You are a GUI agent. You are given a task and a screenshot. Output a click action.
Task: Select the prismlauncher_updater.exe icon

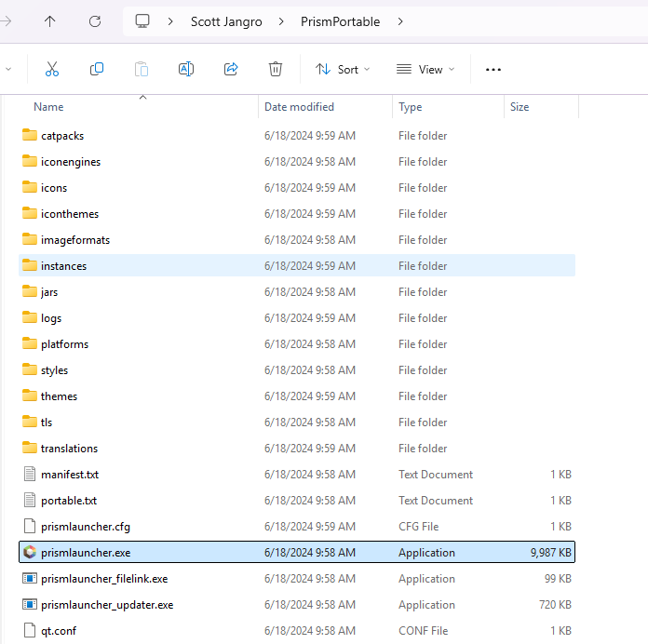pos(30,604)
